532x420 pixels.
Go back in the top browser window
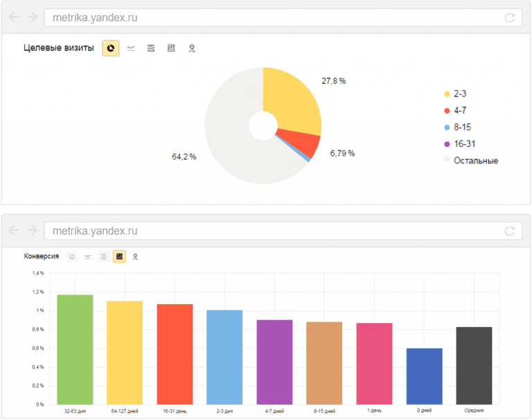(x=14, y=17)
